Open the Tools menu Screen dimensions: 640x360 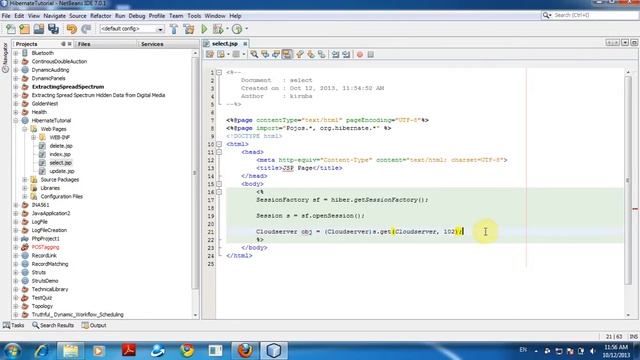(x=194, y=16)
